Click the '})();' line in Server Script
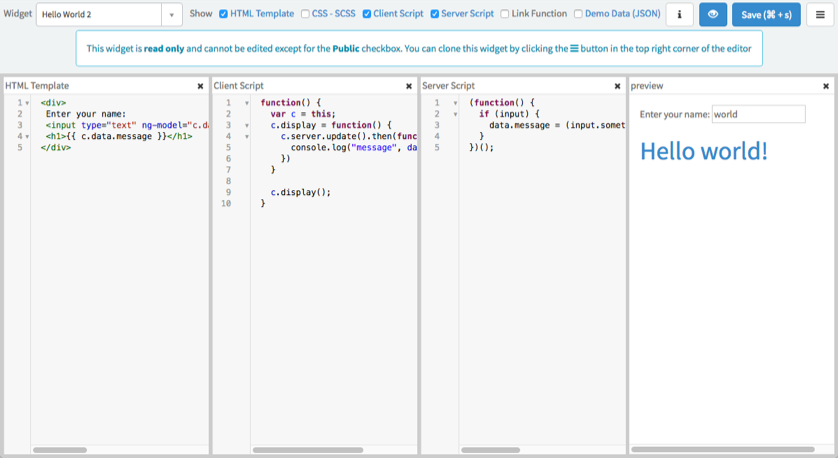This screenshot has width=838, height=458. point(481,148)
